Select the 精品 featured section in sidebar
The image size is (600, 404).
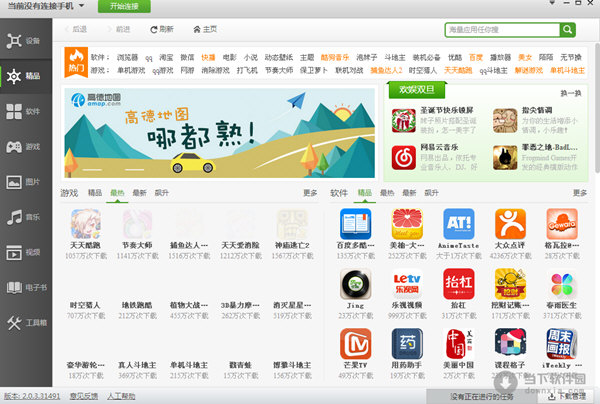tap(26, 76)
